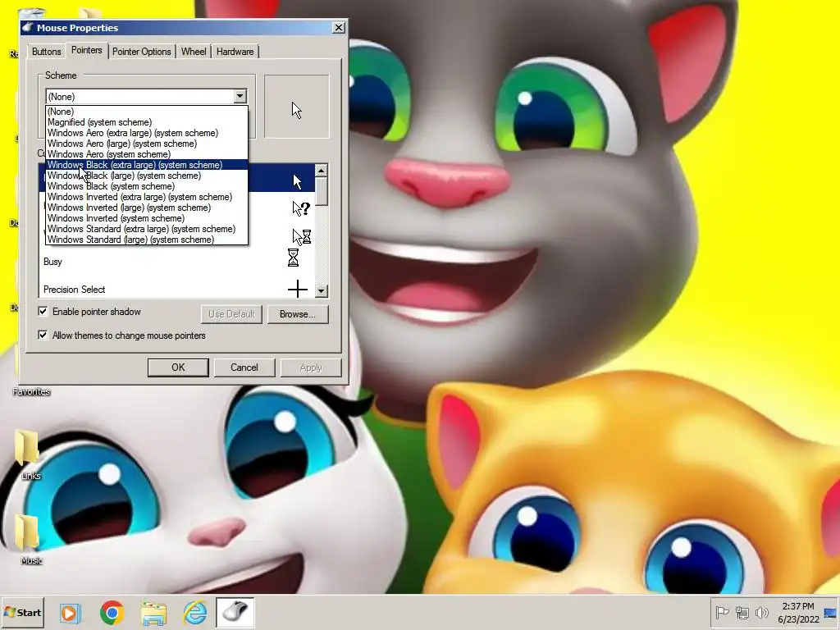Click the highlighted Normal Select arrow icon
Screen dimensions: 840x630
[297, 181]
